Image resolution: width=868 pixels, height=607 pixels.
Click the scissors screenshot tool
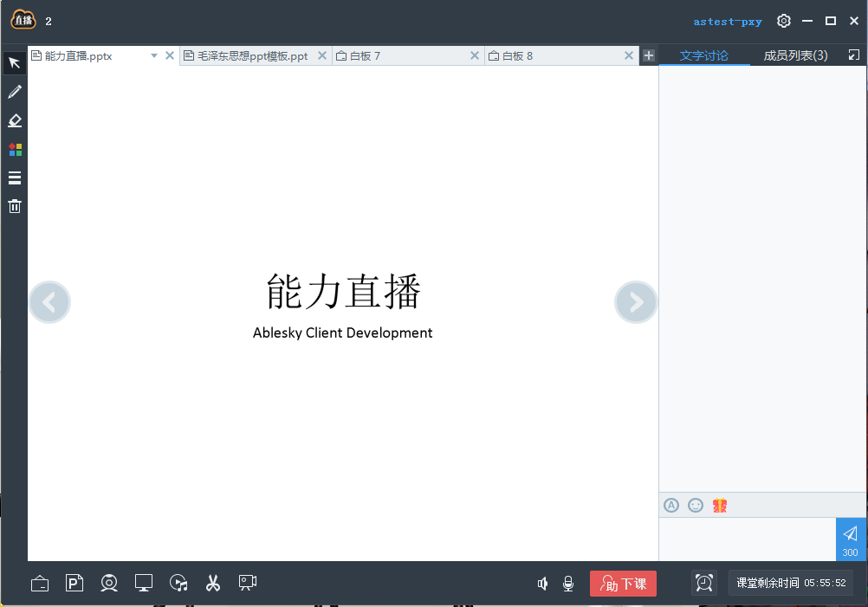click(x=213, y=584)
